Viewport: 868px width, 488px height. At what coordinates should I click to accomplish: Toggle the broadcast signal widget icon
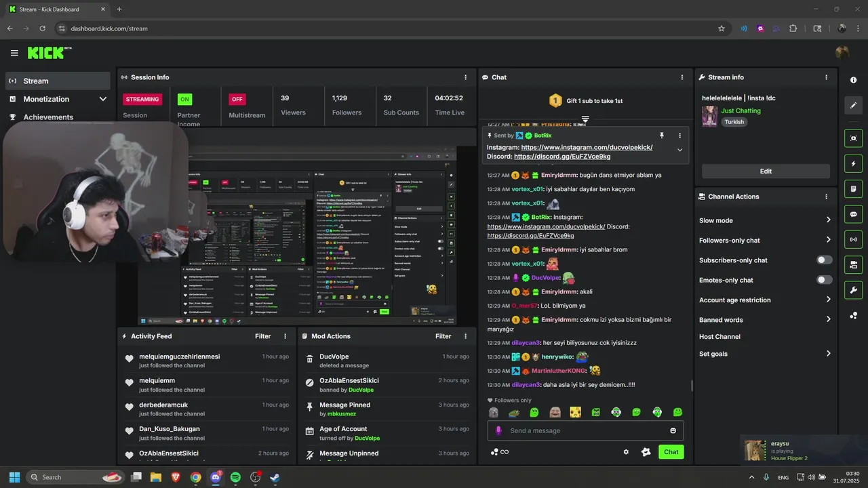click(853, 239)
